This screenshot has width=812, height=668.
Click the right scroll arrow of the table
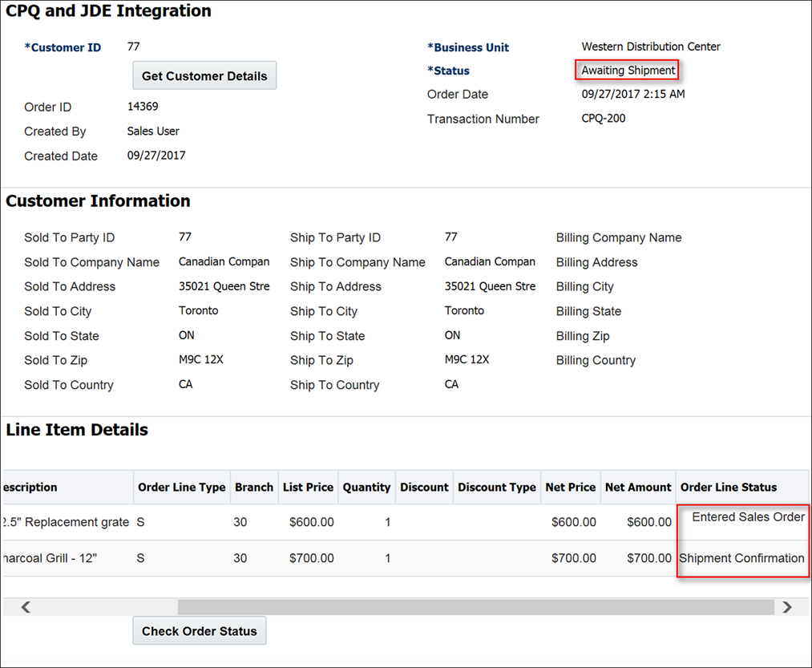(787, 607)
